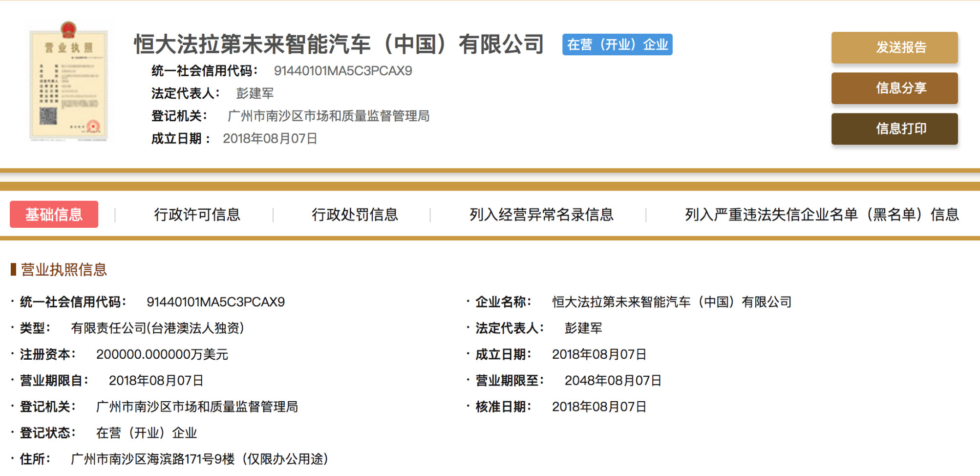Viewport: 980px width, 476px height.
Task: Open the business license thumbnail image
Action: point(68,81)
